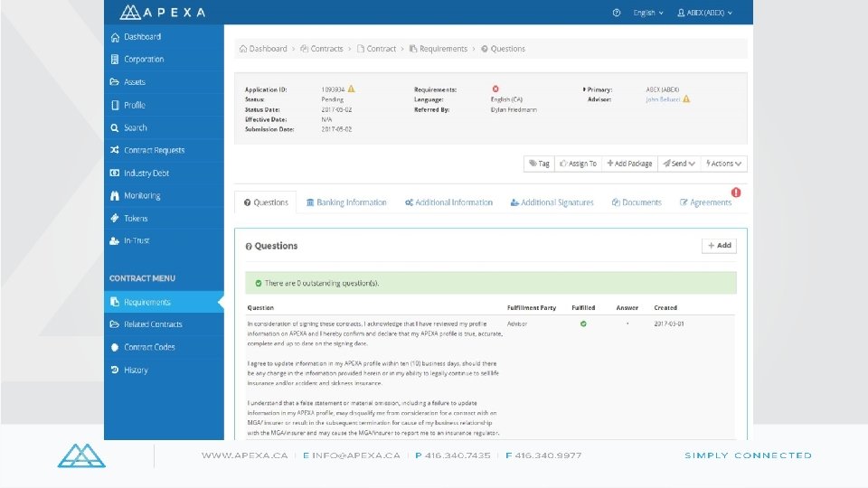Click the Fulfillment Party column header
The width and height of the screenshot is (868, 488).
(532, 307)
